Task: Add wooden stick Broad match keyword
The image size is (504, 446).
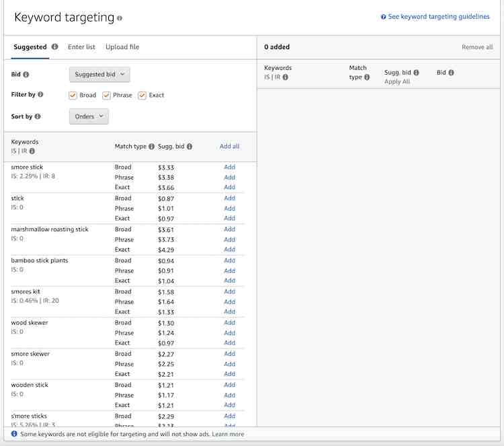Action: click(x=230, y=385)
